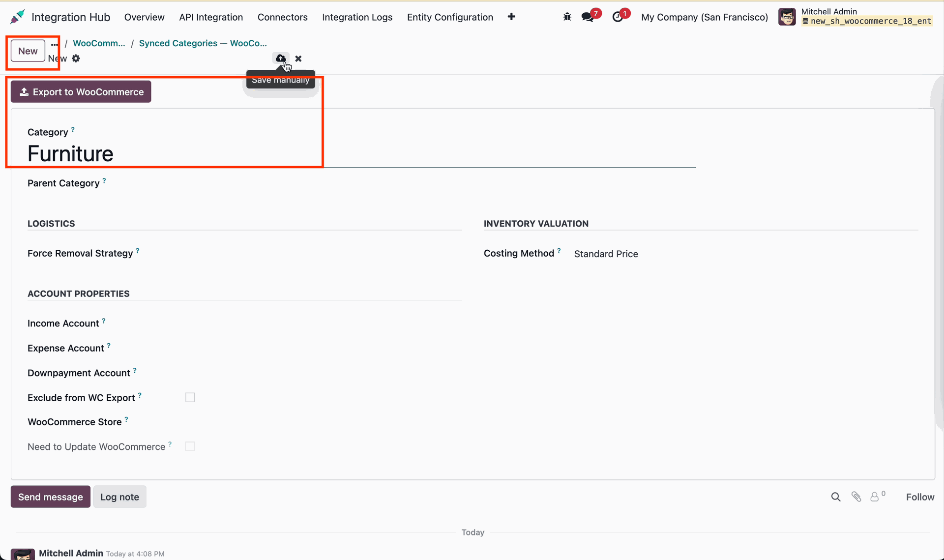
Task: Click the Force Removal Strategy input field
Action: pos(324,254)
